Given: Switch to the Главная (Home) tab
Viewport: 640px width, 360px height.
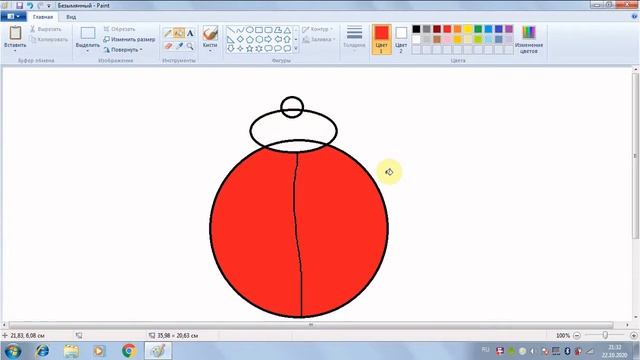Looking at the screenshot, I should (43, 17).
